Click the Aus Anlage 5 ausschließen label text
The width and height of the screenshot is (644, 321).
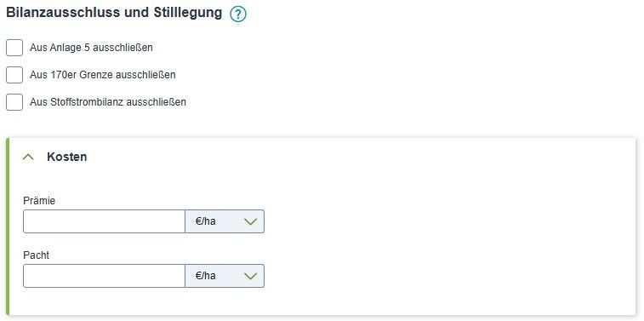(x=91, y=48)
